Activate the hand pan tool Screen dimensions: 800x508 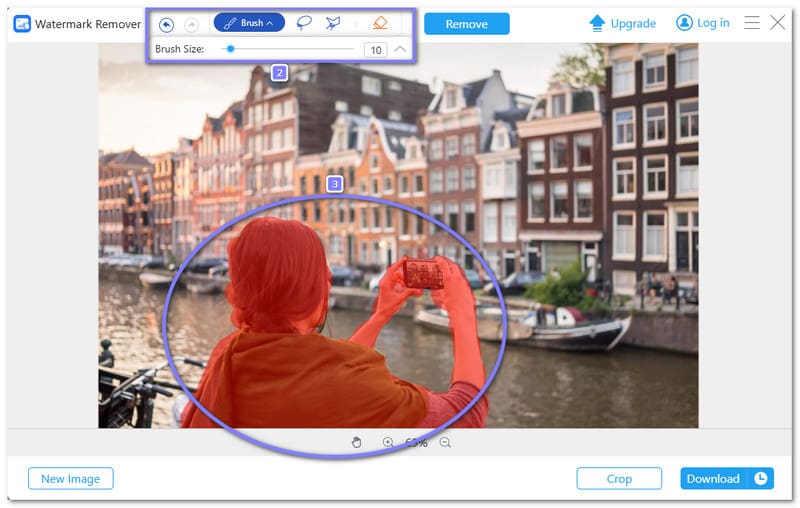tap(357, 442)
